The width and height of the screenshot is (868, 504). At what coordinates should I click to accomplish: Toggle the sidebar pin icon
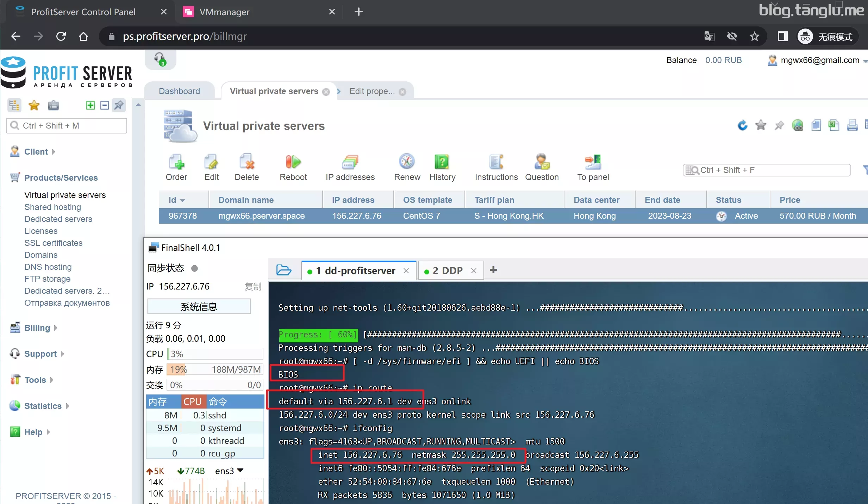tap(119, 105)
